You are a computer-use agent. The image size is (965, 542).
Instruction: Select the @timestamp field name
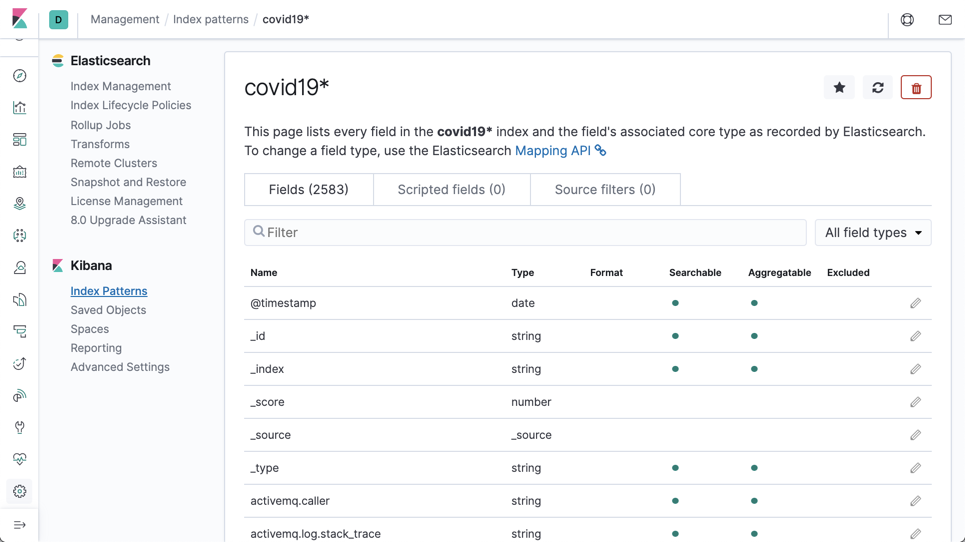click(283, 303)
